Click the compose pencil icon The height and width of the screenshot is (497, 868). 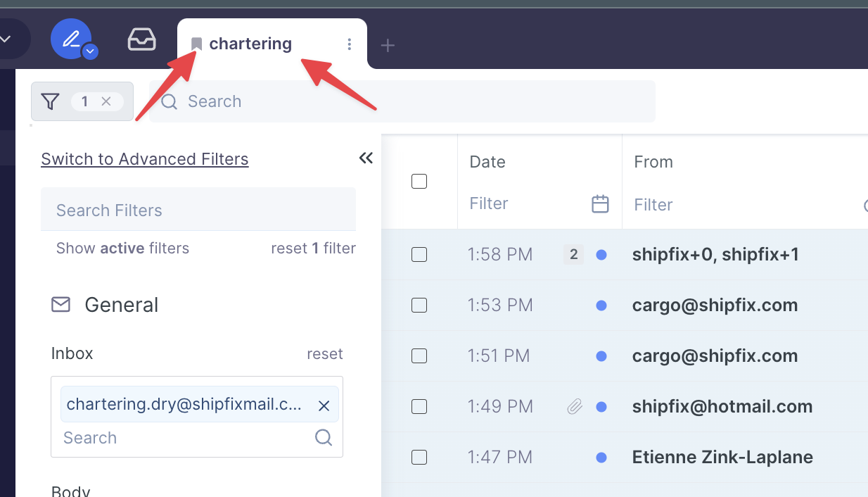[x=70, y=38]
